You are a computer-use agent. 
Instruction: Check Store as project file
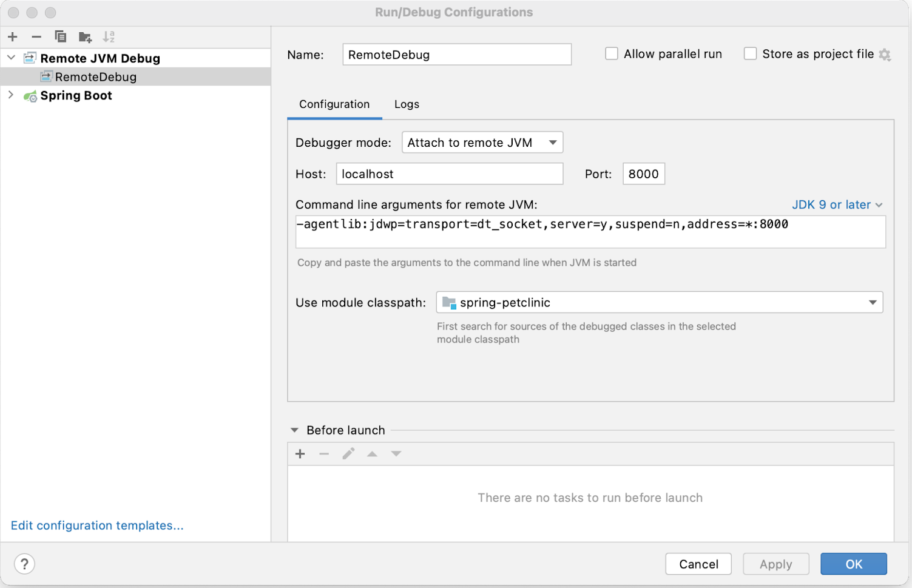(x=750, y=53)
